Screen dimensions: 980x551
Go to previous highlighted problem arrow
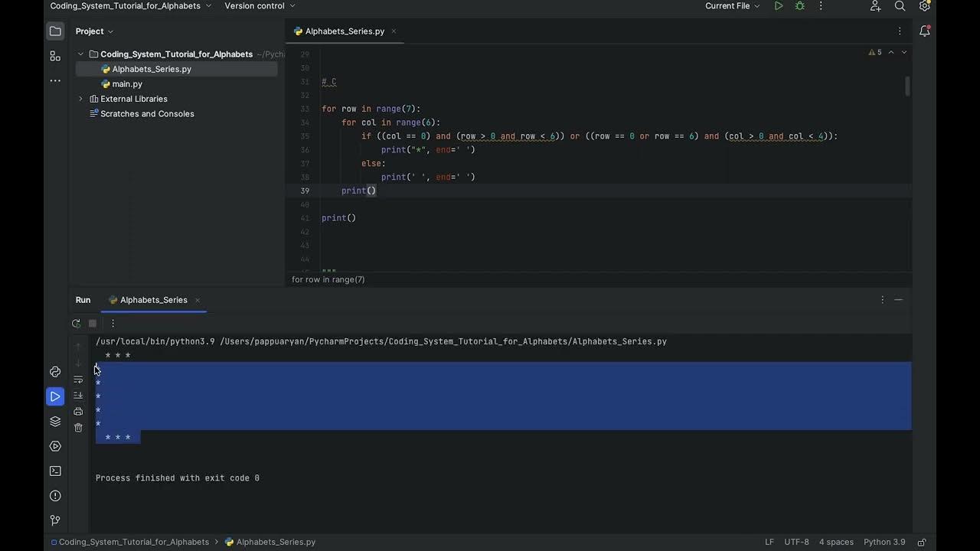coord(891,53)
